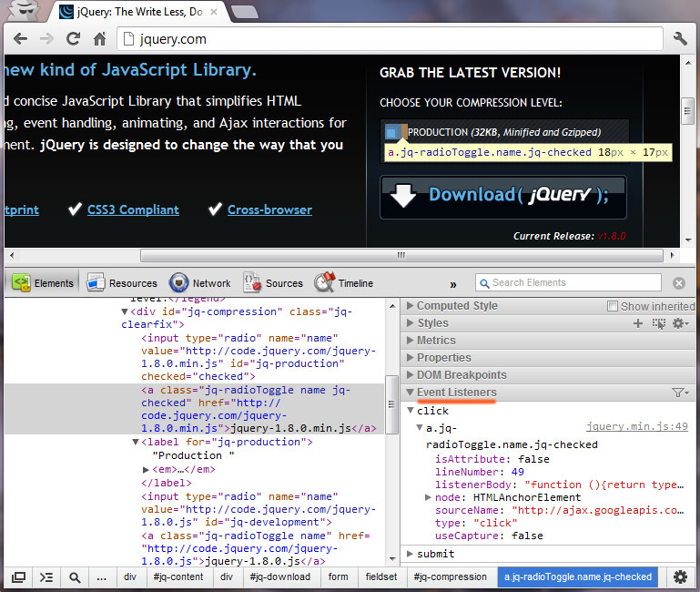Open the jquery.min.js:49 source link
The image size is (700, 592).
[637, 426]
